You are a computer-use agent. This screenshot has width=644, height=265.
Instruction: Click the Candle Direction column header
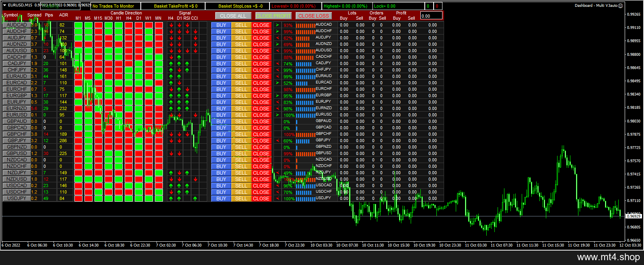(126, 13)
